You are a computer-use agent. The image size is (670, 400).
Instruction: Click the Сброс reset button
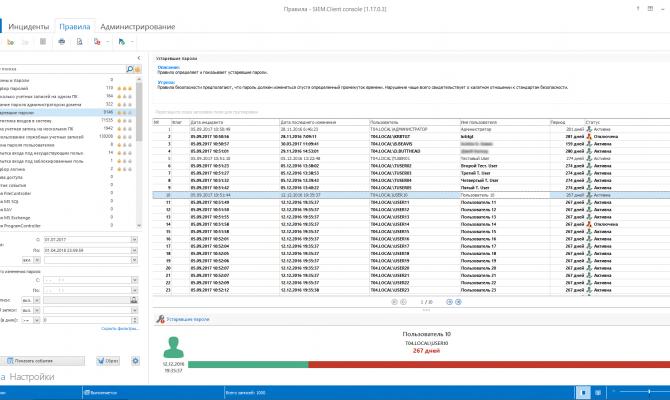point(108,361)
